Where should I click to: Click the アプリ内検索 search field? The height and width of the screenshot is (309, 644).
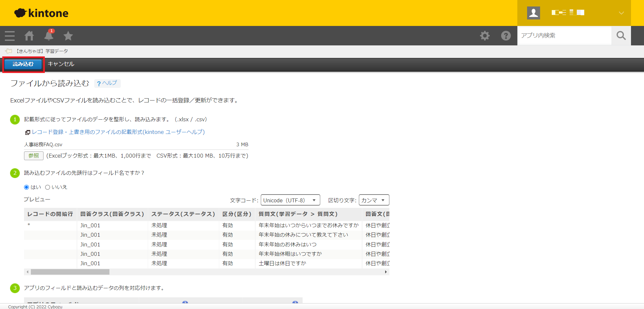click(x=564, y=36)
